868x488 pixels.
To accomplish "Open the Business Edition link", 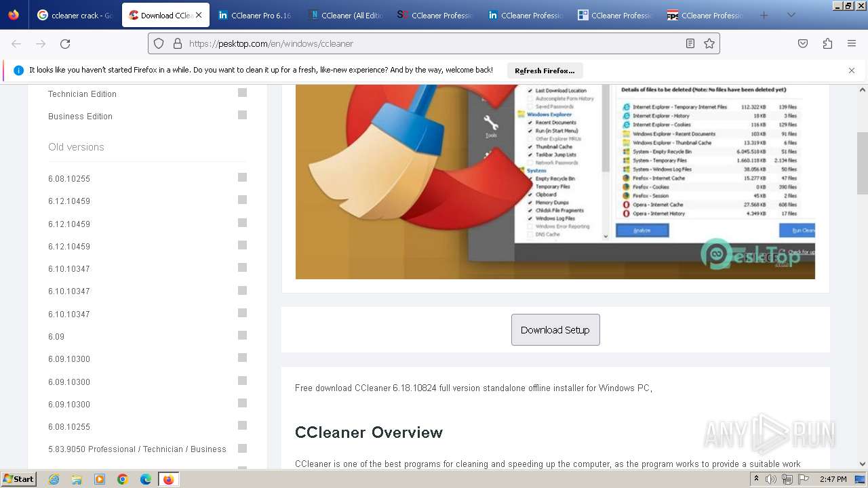I will click(80, 116).
